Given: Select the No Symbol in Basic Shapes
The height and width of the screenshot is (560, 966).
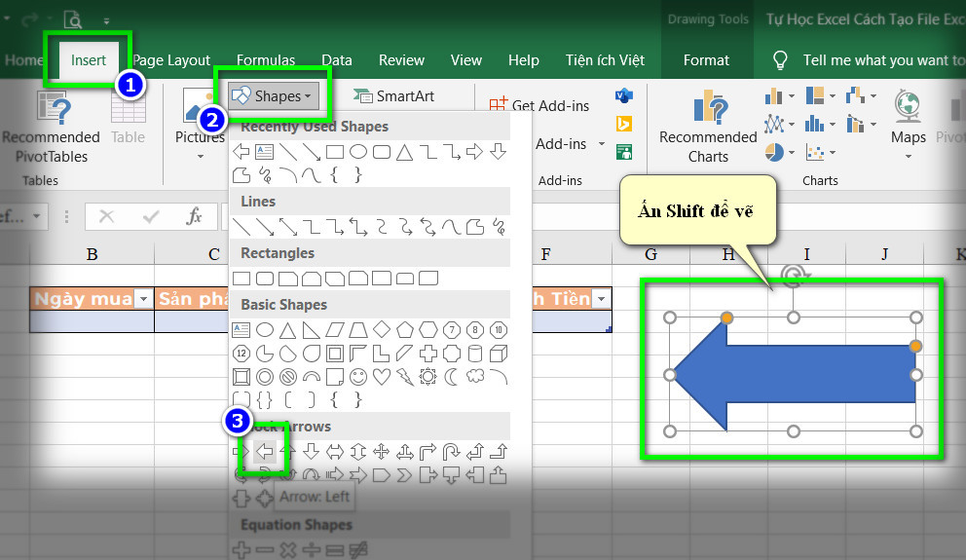Looking at the screenshot, I should click(287, 377).
